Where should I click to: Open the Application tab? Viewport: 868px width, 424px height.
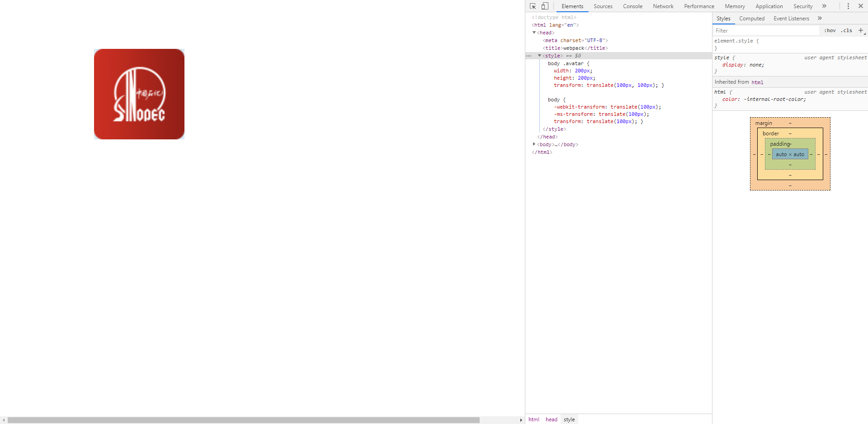click(769, 6)
